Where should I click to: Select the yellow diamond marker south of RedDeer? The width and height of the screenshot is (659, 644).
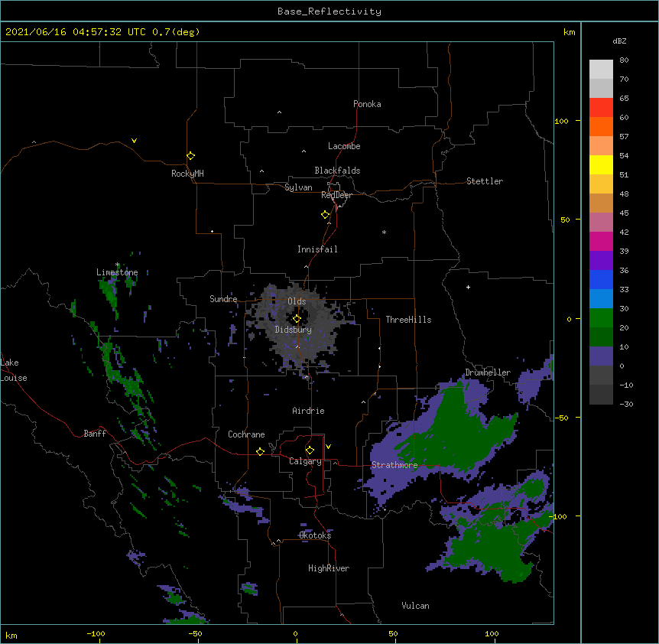click(x=325, y=215)
